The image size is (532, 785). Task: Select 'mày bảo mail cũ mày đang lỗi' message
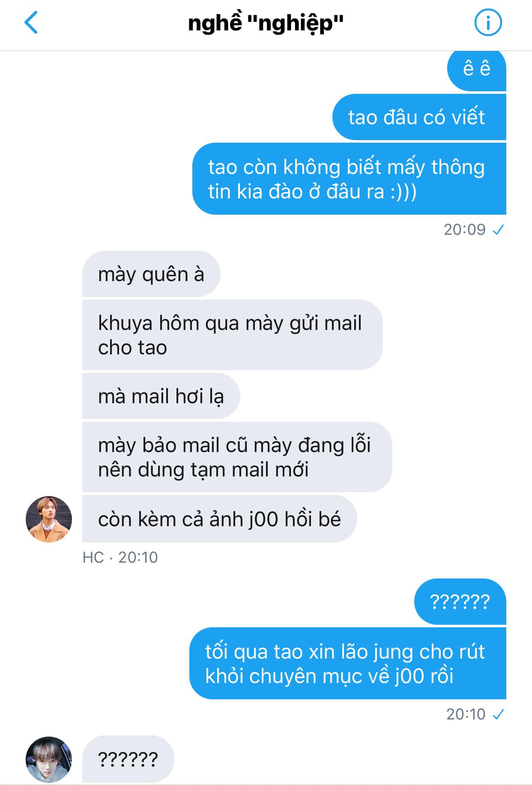pyautogui.click(x=237, y=457)
